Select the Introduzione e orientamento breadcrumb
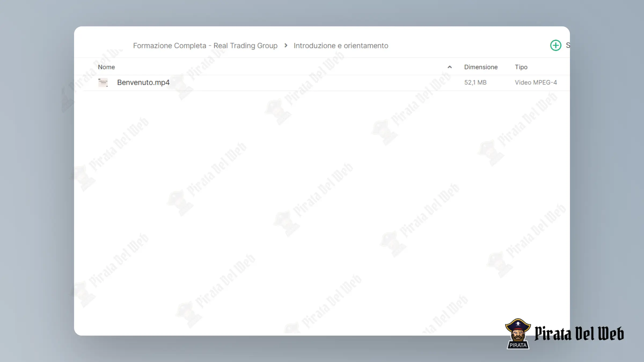644x362 pixels. pos(341,46)
